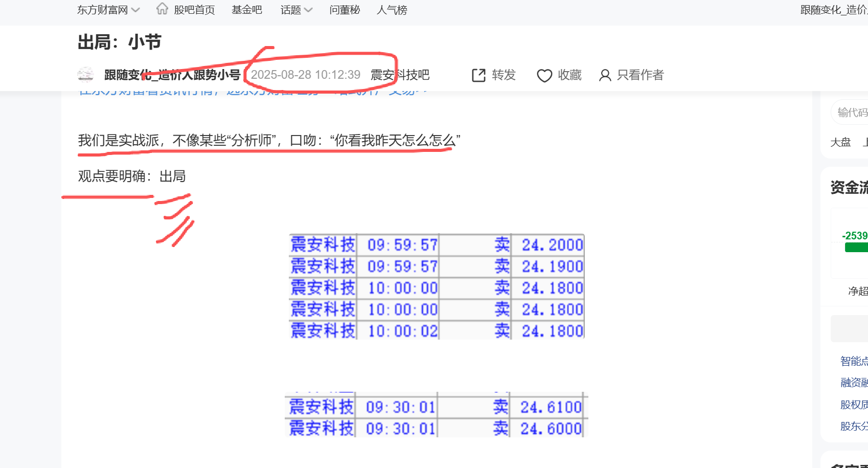
Task: Open the 股东分 sidebar link
Action: point(854,426)
